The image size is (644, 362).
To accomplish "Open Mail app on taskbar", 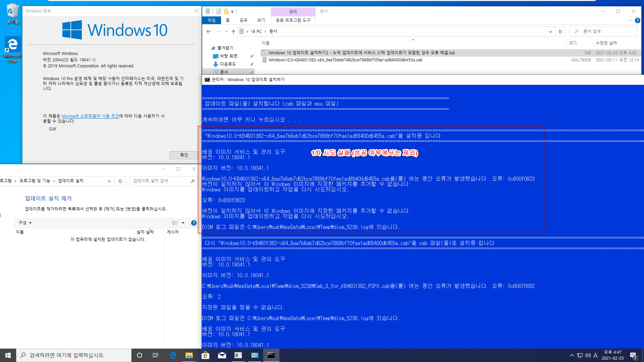I will click(222, 355).
